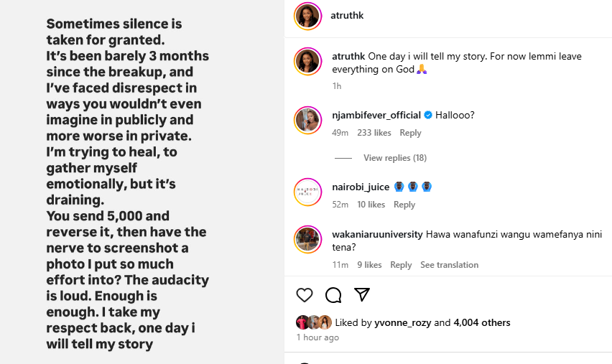Click the breakup text post image
This screenshot has width=612, height=364.
coord(142,182)
